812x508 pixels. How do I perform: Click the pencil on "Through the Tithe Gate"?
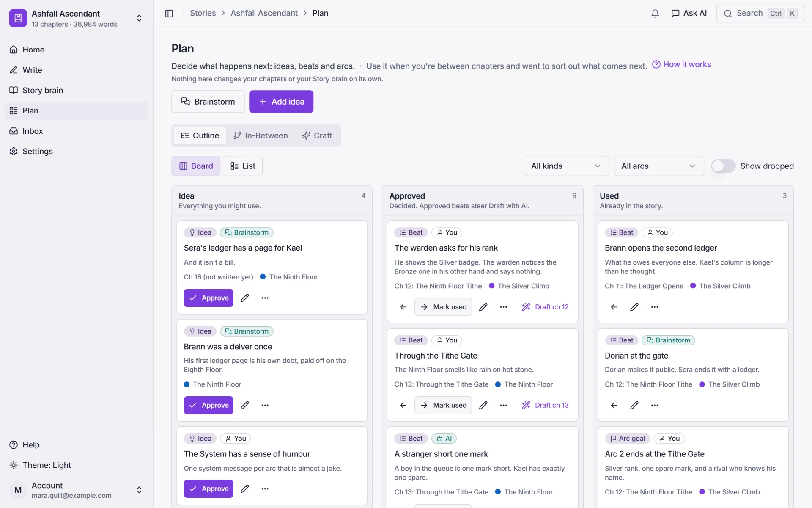483,405
